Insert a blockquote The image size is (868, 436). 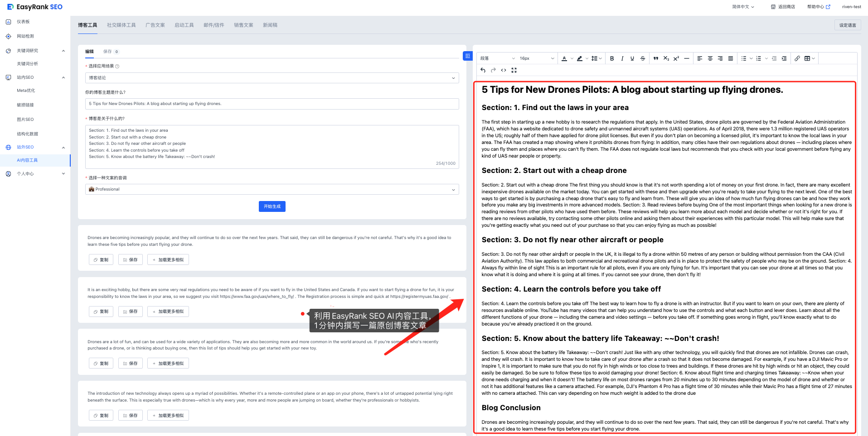point(656,58)
